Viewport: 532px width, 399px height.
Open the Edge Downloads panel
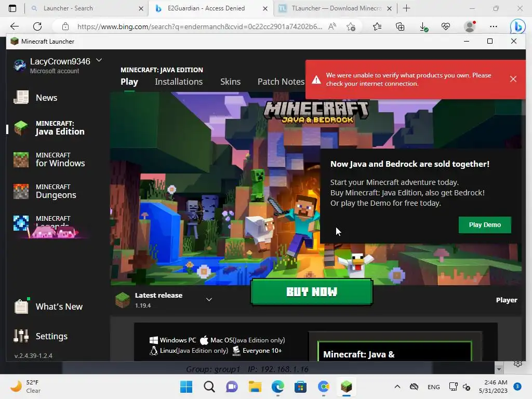(x=423, y=26)
